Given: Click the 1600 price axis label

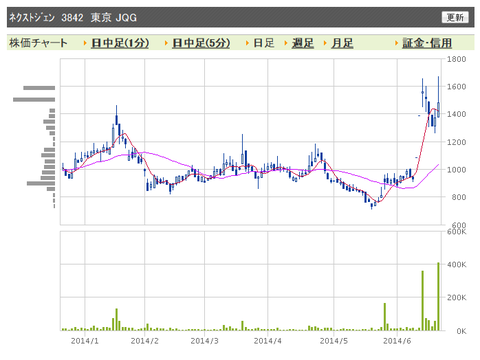Looking at the screenshot, I should point(456,87).
